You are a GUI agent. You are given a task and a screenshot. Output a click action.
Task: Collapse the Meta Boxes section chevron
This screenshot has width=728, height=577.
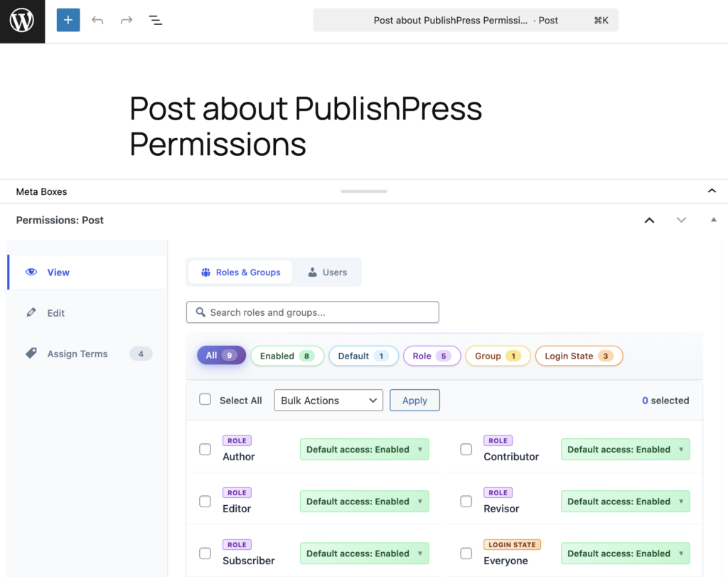tap(712, 191)
